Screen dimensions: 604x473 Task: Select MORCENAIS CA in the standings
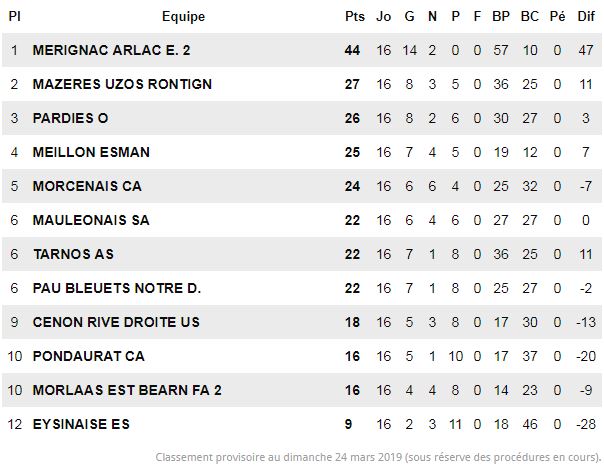coord(87,186)
